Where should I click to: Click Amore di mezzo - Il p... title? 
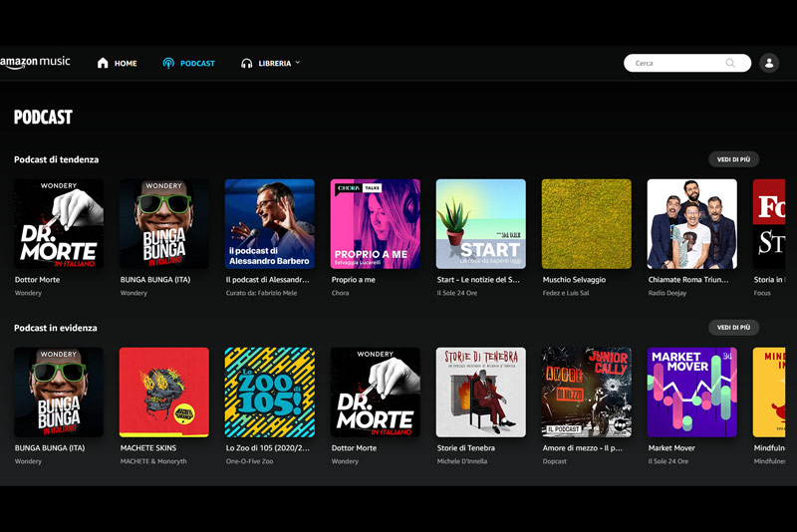[x=583, y=447]
